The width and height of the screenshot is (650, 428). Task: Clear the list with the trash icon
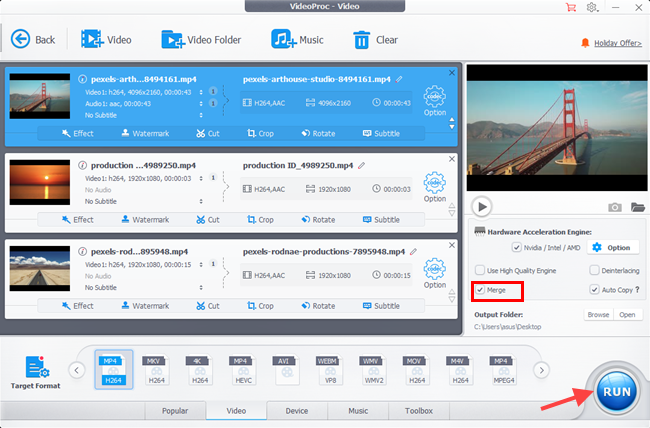[361, 40]
